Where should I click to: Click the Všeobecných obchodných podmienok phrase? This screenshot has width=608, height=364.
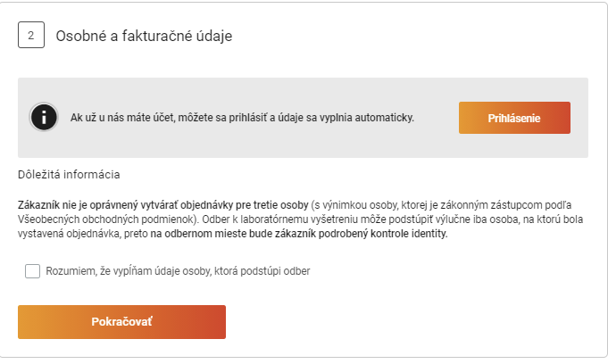tap(105, 219)
